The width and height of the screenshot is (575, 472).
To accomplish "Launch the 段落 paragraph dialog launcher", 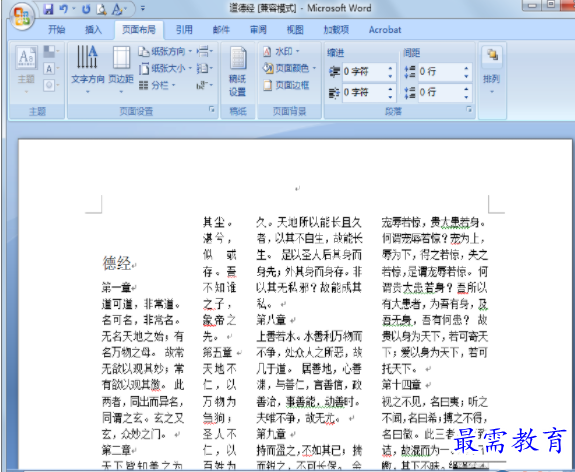I will tap(469, 109).
